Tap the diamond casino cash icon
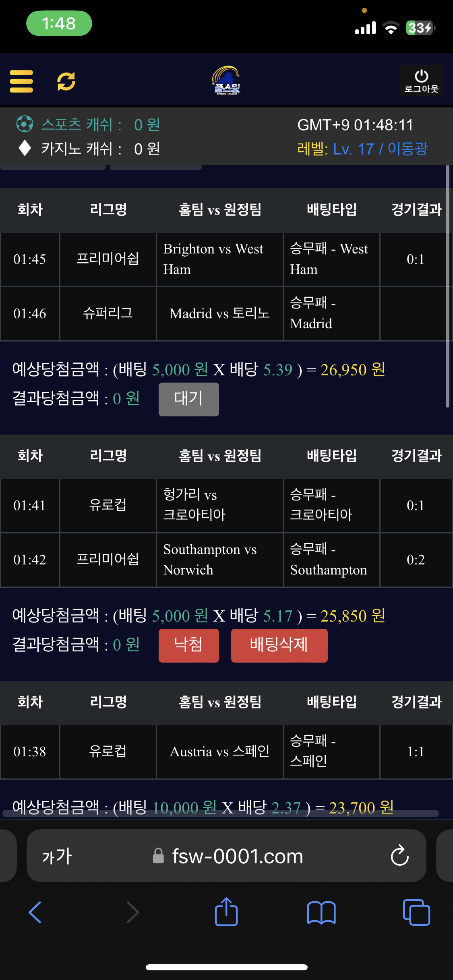 [25, 148]
